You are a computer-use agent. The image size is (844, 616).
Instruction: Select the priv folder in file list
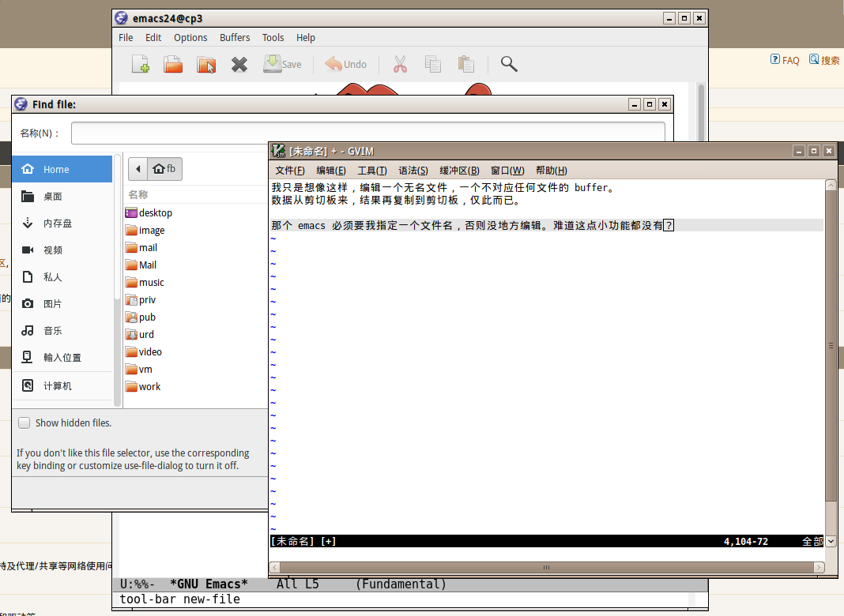click(141, 299)
